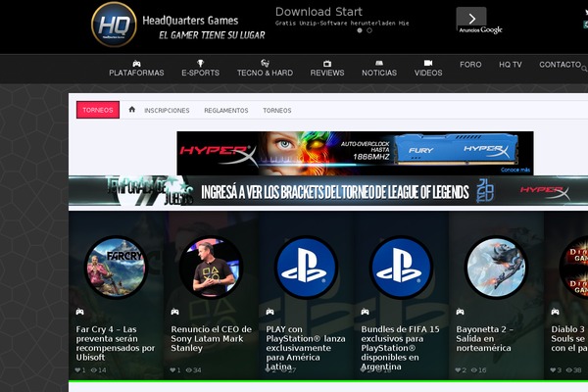Select the second ad carousel dot

click(x=369, y=30)
